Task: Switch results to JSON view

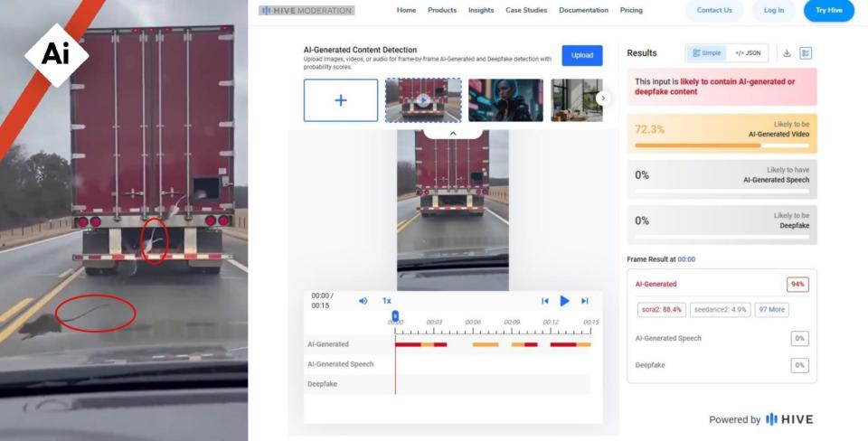Action: tap(748, 53)
